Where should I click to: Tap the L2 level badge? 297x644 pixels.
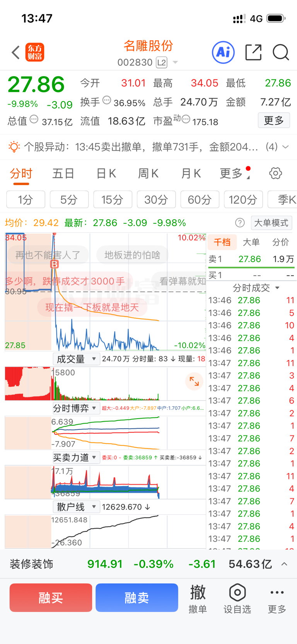tap(162, 62)
